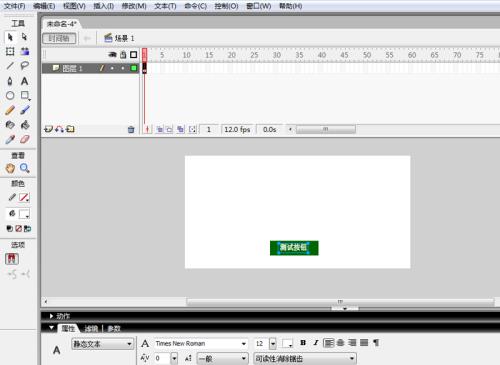The width and height of the screenshot is (500, 365).
Task: Select the Hand tool
Action: pyautogui.click(x=10, y=168)
